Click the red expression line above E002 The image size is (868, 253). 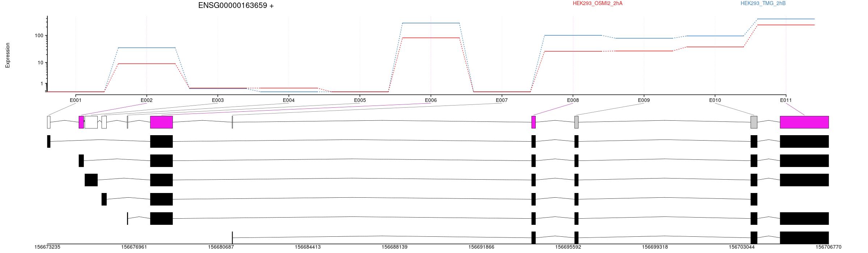146,64
